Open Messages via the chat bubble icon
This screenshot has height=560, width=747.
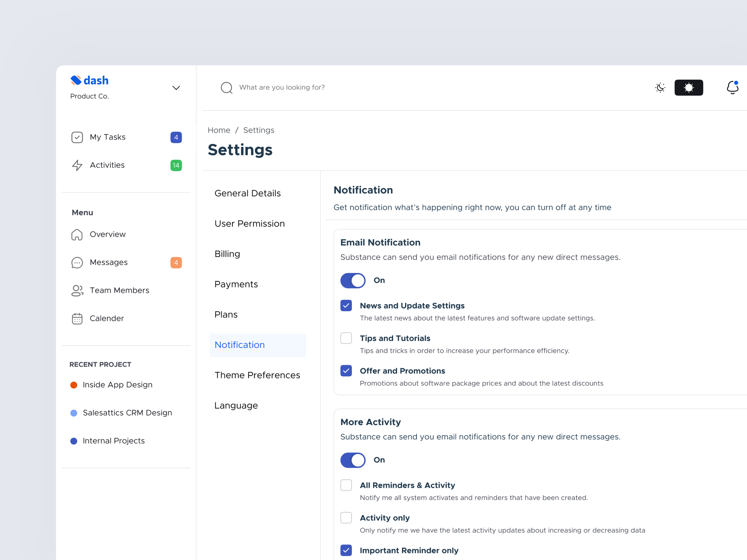77,262
